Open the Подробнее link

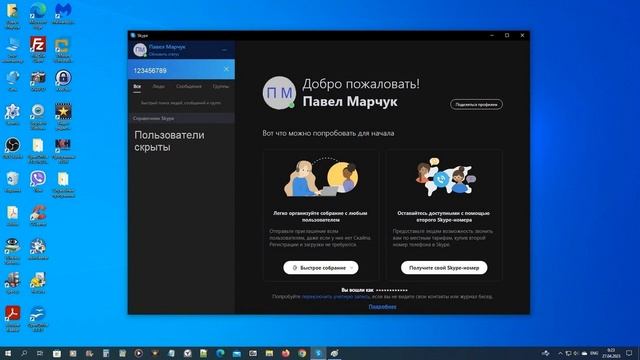(382, 307)
